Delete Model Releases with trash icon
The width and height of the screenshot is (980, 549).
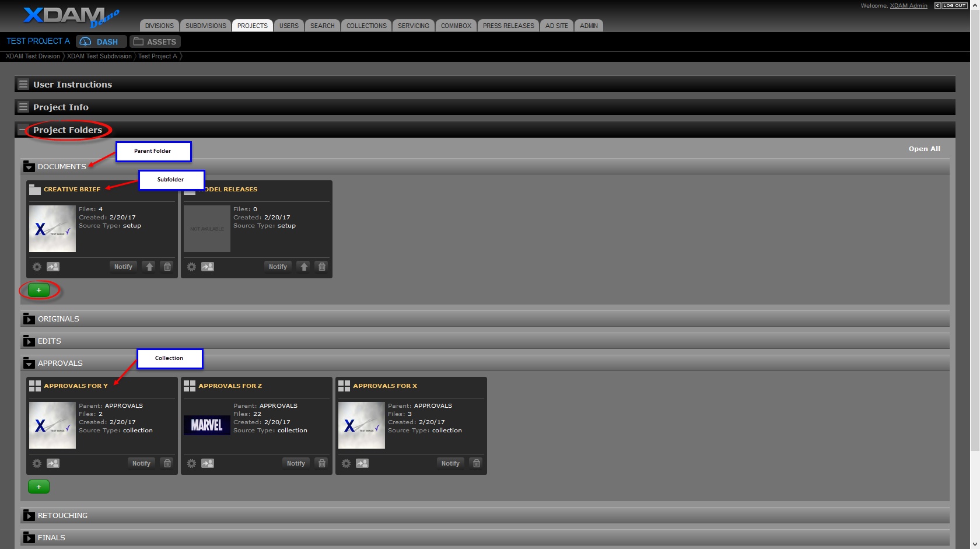[x=321, y=267]
